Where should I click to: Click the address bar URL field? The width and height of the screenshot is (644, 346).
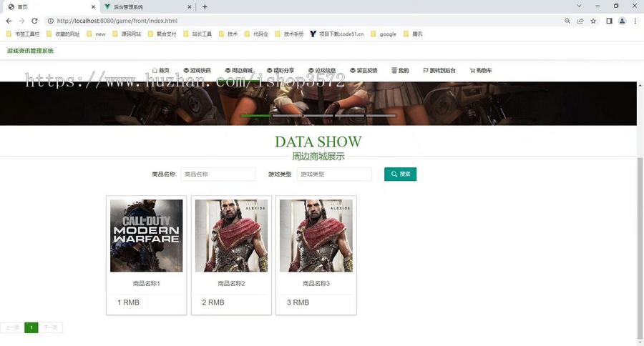point(304,21)
